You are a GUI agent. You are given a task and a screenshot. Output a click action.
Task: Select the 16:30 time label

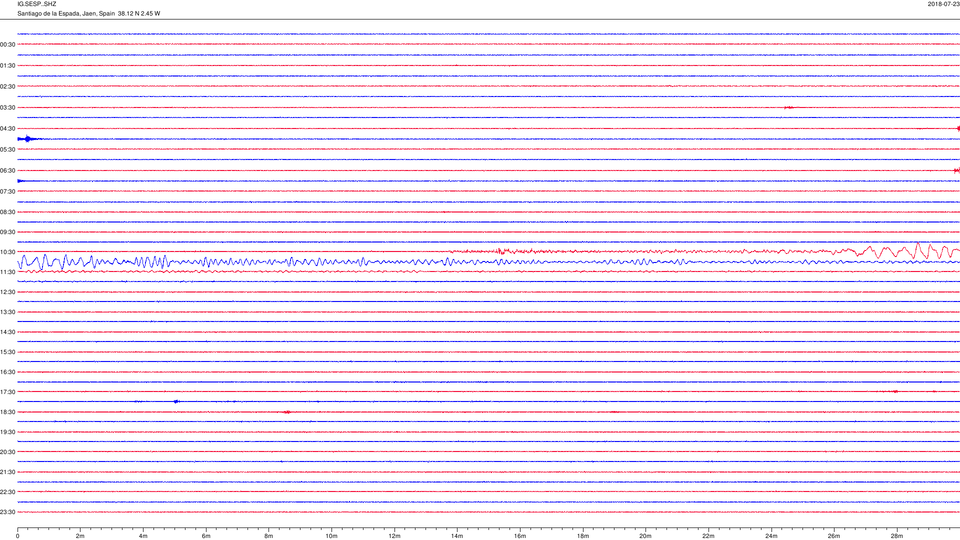8,372
